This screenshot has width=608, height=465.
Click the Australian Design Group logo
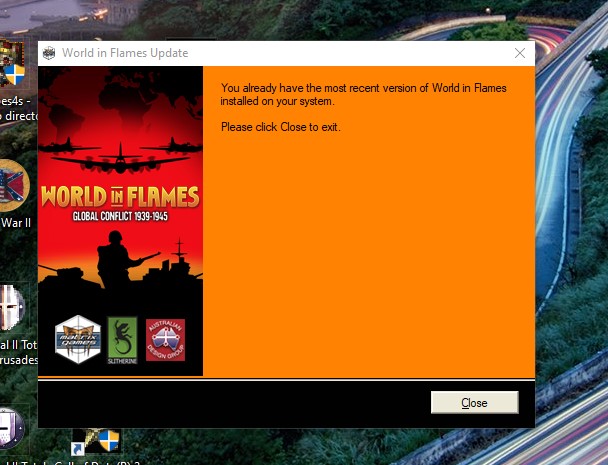(x=166, y=340)
